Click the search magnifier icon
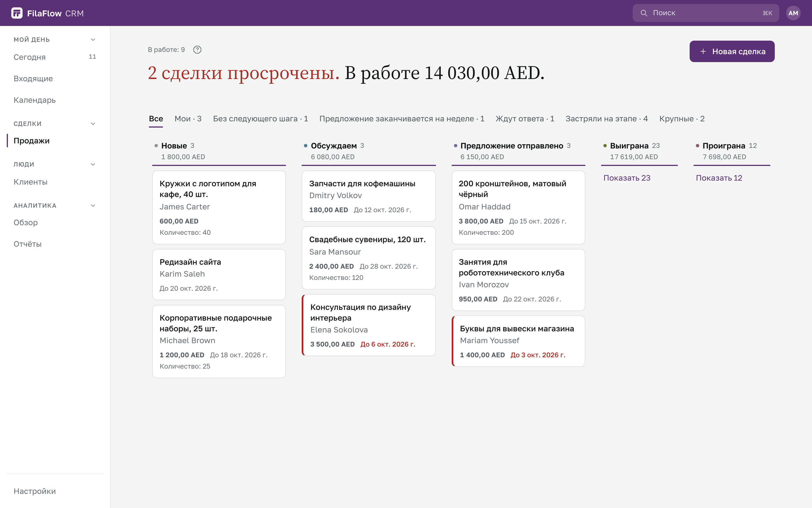This screenshot has height=508, width=812. 644,13
